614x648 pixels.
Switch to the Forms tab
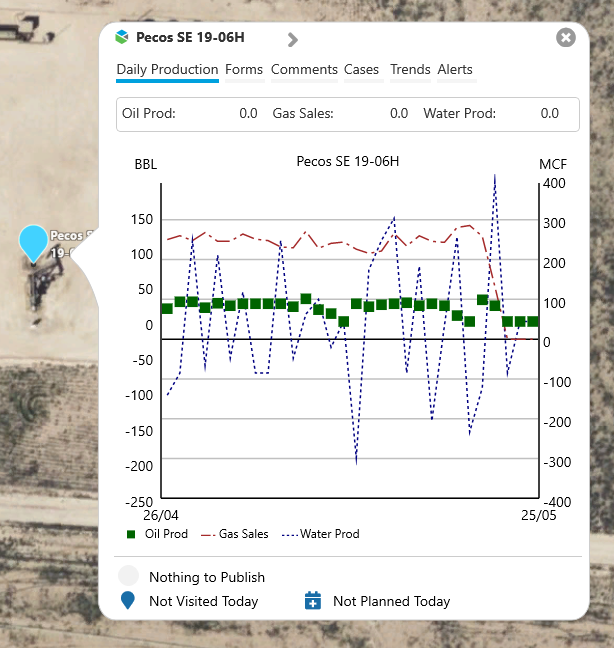tap(244, 70)
